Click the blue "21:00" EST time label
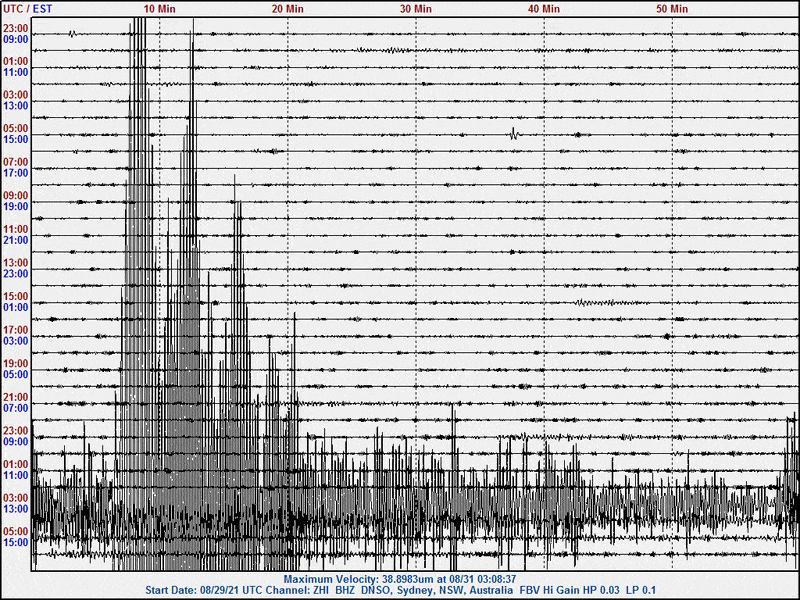The image size is (800, 600). point(15,240)
